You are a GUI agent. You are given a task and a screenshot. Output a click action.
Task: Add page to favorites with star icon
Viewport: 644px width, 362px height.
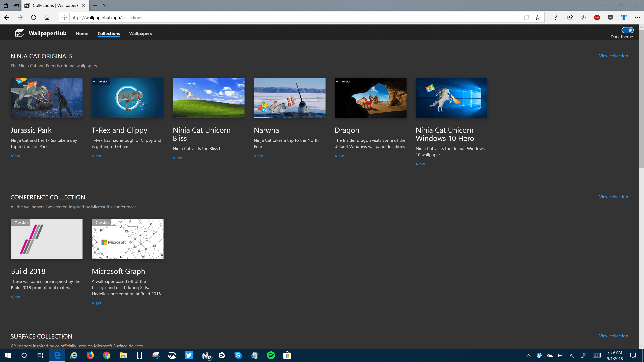pos(538,17)
